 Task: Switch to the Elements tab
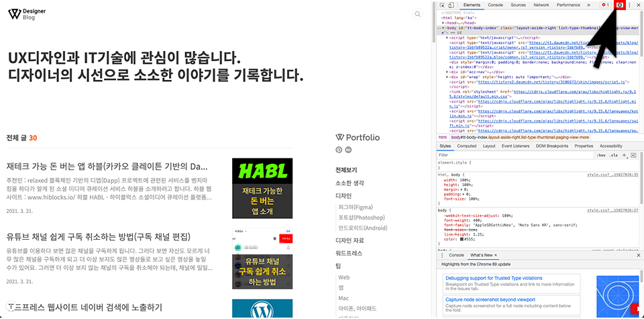(x=472, y=5)
